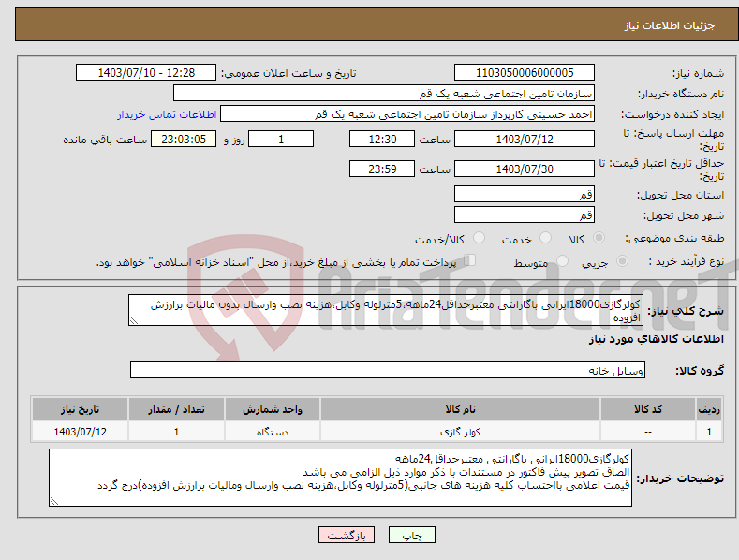Image resolution: width=739 pixels, height=560 pixels.
Task: Click the بازگشت (back) button
Action: pos(347,535)
